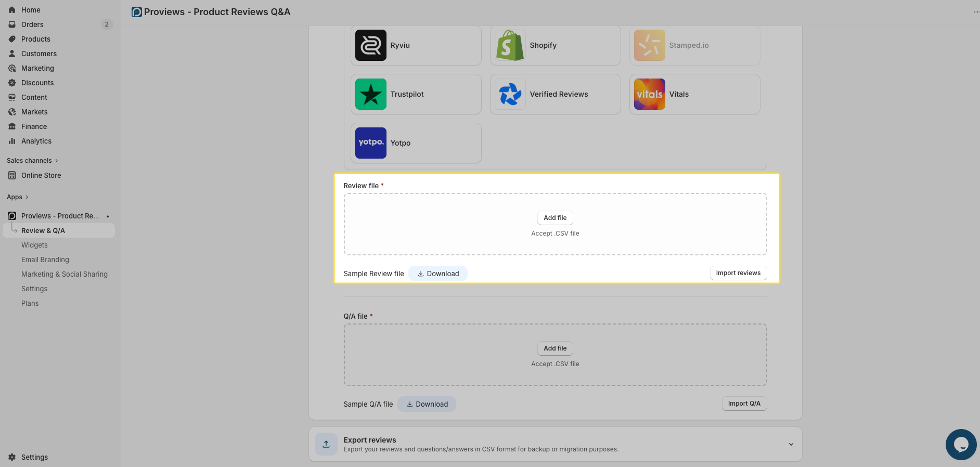The height and width of the screenshot is (467, 980).
Task: Click the Export reviews upload icon
Action: click(x=326, y=444)
